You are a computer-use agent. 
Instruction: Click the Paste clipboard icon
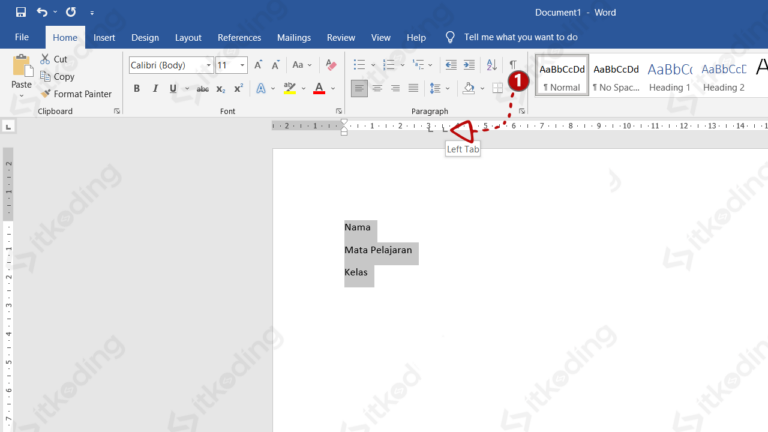22,66
